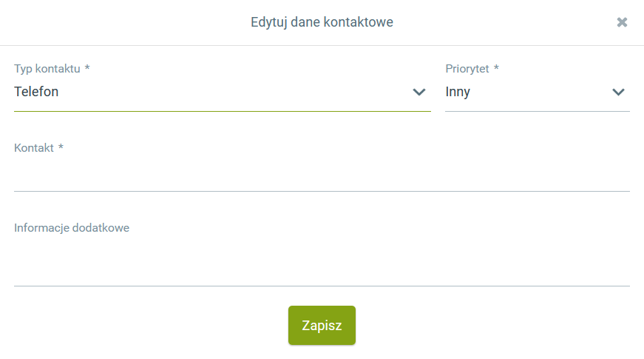This screenshot has height=359, width=644.
Task: Click the underline of the Kontakt field
Action: pyautogui.click(x=322, y=191)
